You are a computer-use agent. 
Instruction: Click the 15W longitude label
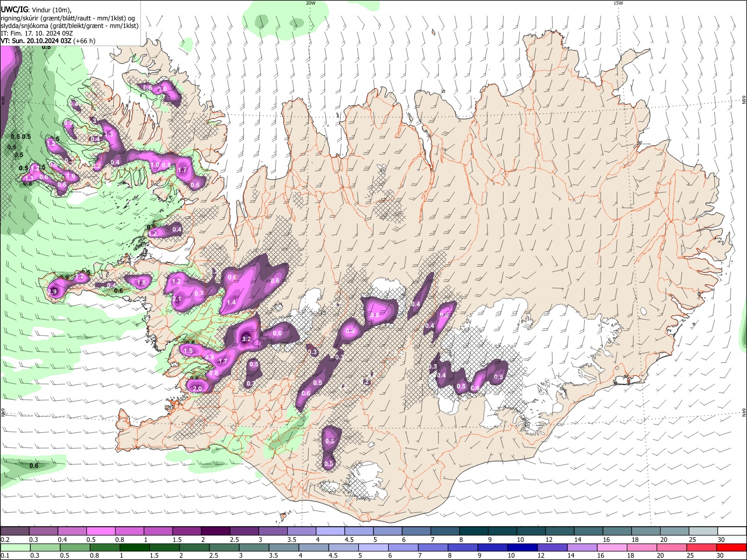pos(618,3)
